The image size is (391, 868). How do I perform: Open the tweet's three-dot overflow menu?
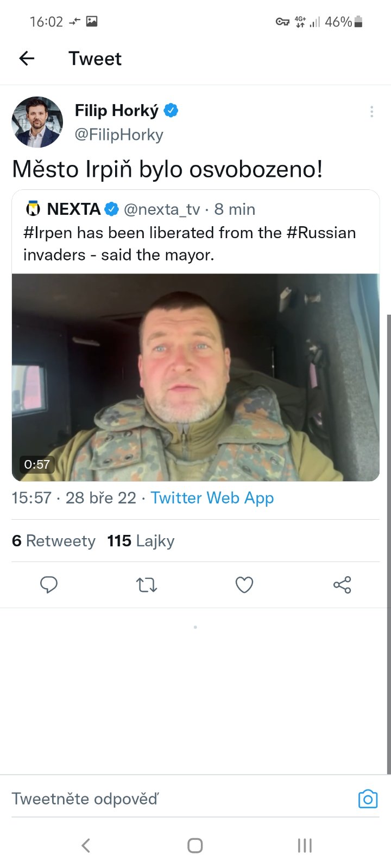click(x=371, y=112)
